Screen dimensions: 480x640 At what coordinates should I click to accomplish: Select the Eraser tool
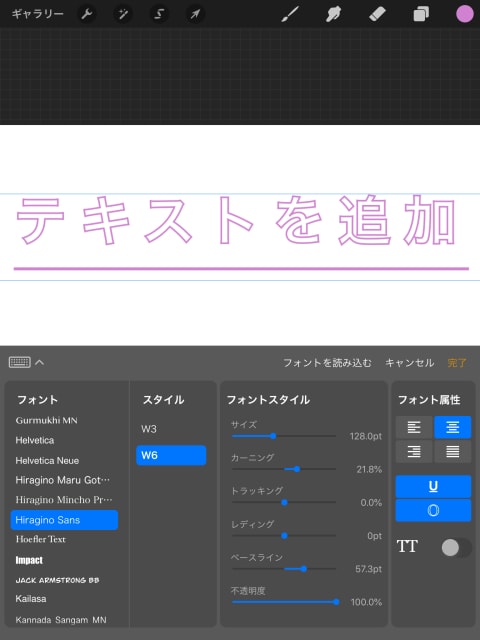[x=377, y=15]
